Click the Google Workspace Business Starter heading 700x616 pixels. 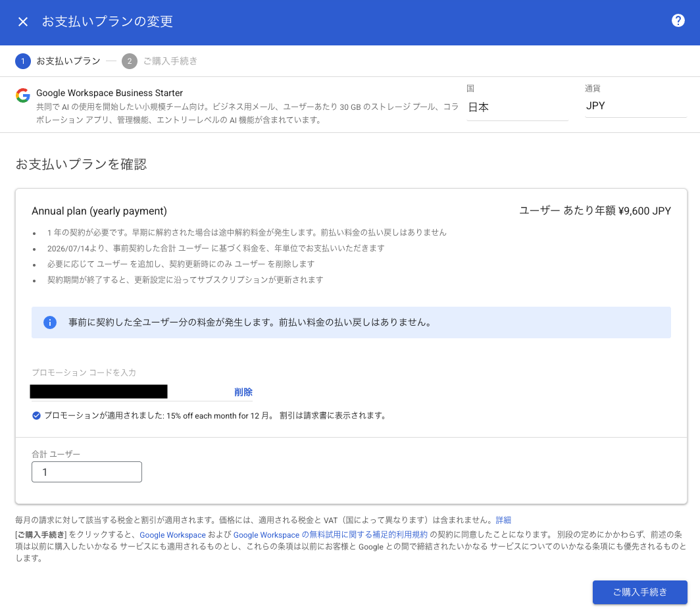click(109, 93)
